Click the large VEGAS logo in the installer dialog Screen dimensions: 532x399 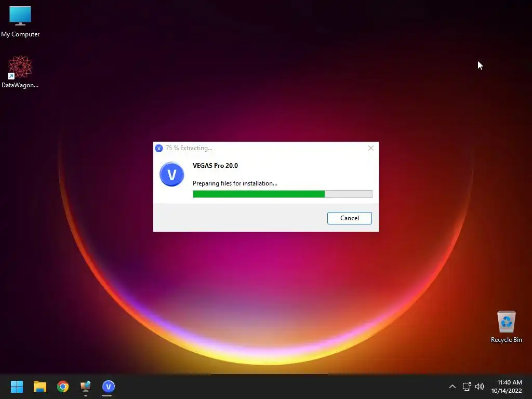[171, 174]
